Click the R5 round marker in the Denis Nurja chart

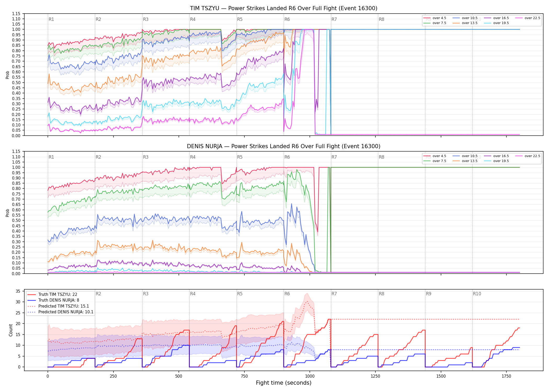[x=240, y=157]
